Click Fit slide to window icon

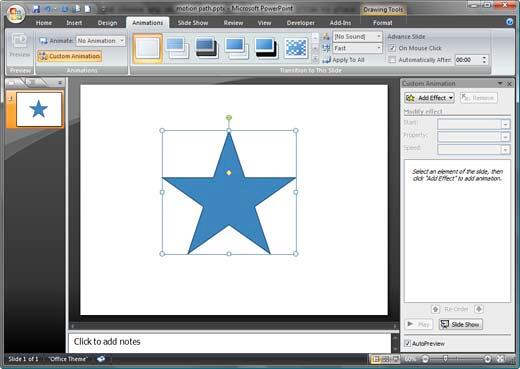click(x=500, y=359)
